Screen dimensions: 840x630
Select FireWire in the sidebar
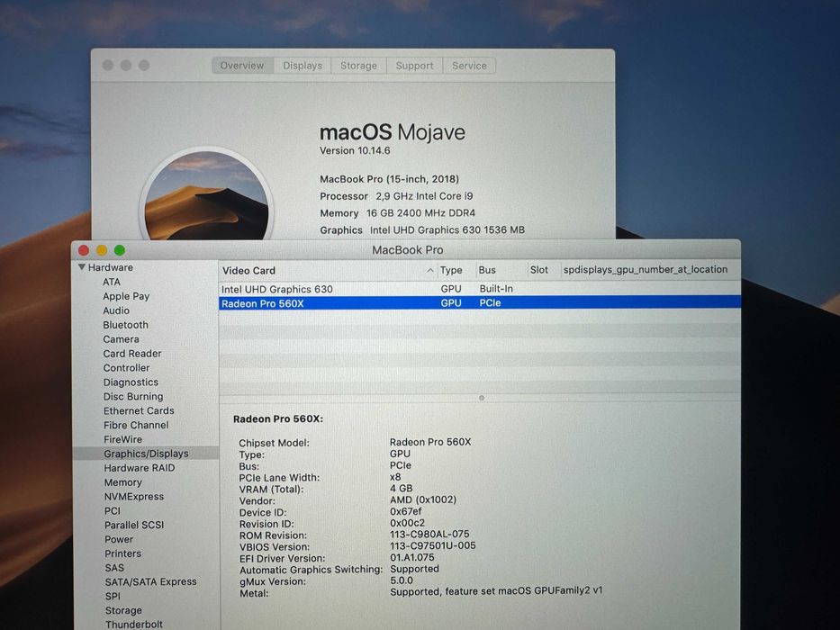(123, 439)
